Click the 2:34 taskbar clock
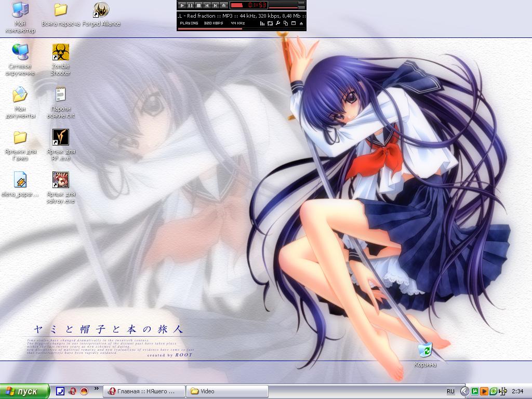This screenshot has height=399, width=532. tap(517, 392)
